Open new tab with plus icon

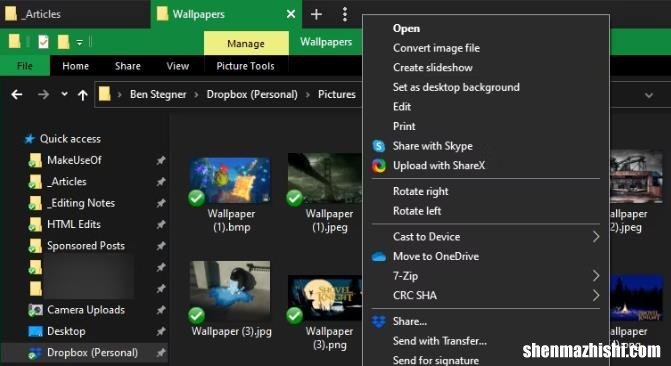(x=316, y=14)
